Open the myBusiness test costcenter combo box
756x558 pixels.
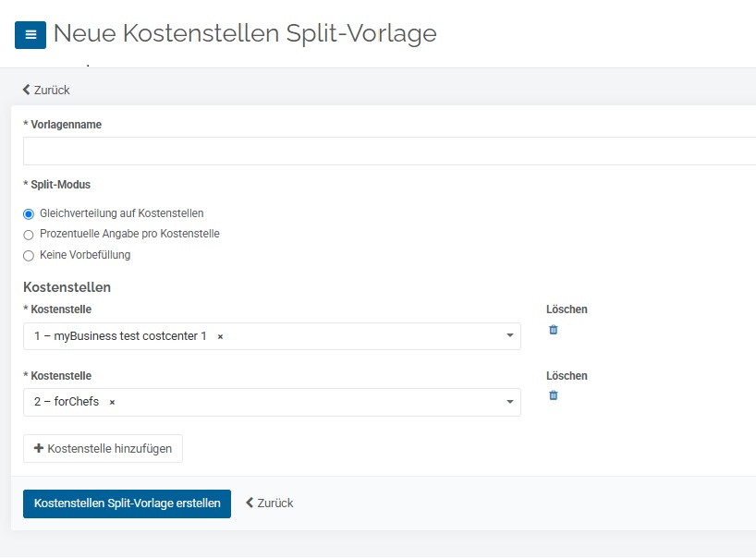272,336
